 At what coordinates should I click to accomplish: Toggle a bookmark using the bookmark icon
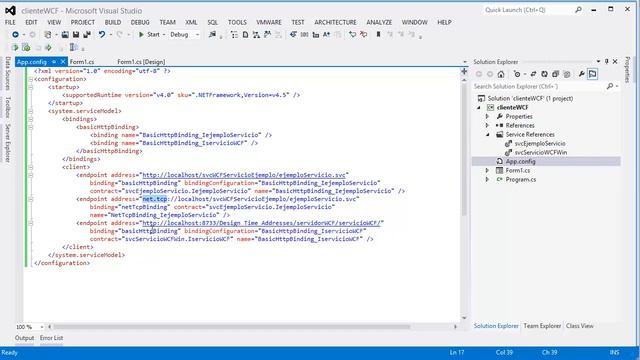[x=378, y=35]
